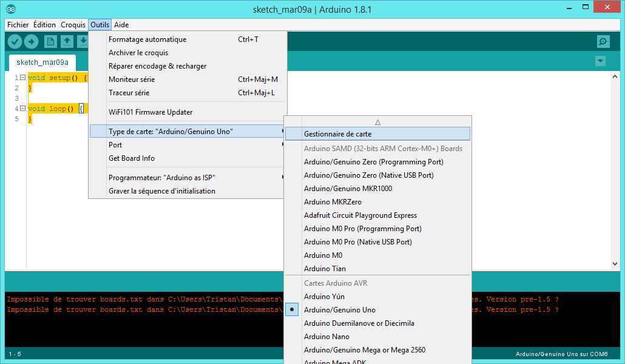Maximize the Arduino window
Screen dimensions: 625x364
(x=585, y=7)
